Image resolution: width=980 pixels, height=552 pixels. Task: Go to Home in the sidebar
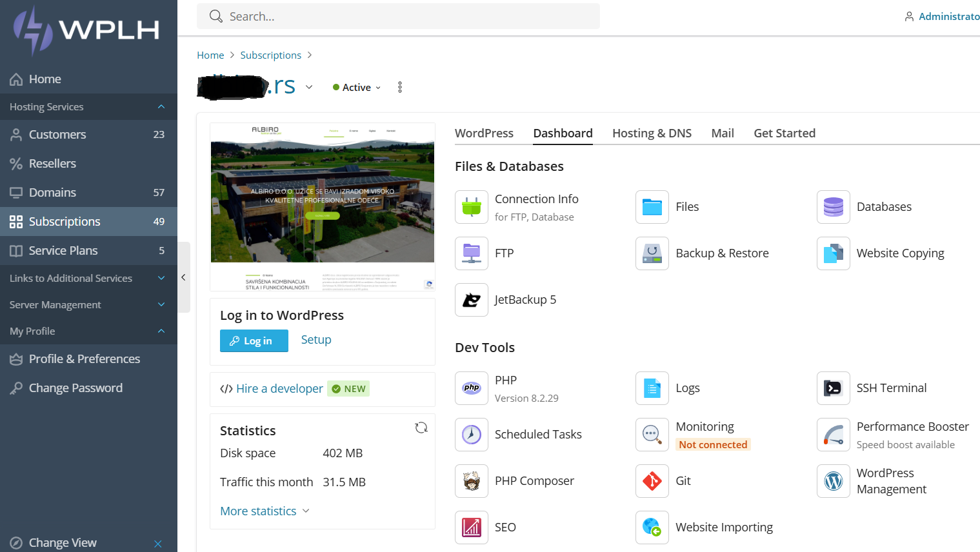pos(88,79)
